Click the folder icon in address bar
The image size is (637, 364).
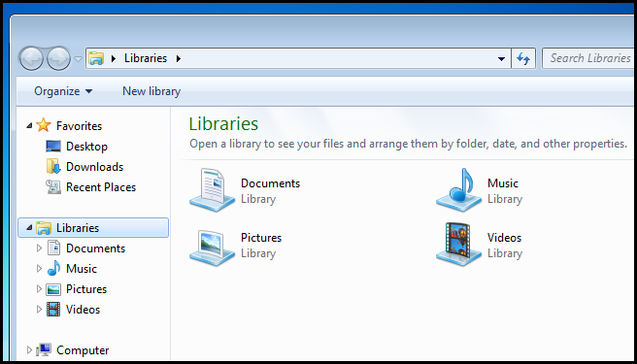(96, 58)
